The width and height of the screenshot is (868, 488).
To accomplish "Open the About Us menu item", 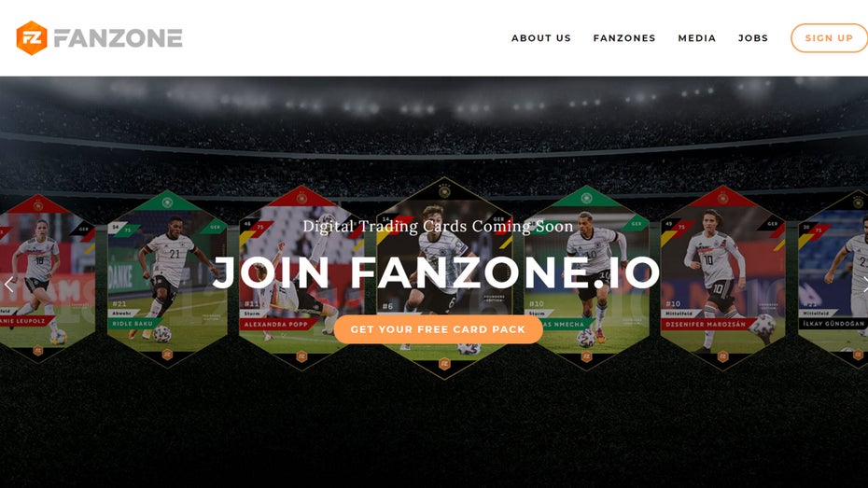I will pyautogui.click(x=540, y=38).
